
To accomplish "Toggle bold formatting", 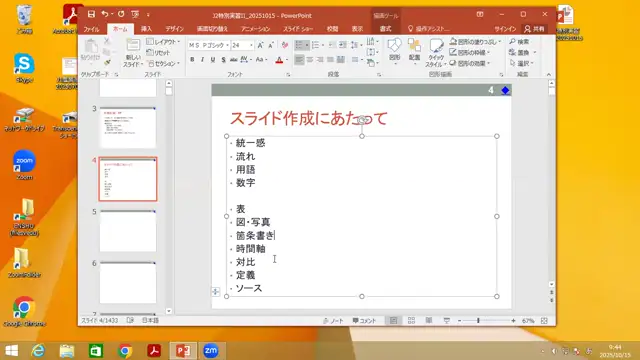I will (192, 60).
